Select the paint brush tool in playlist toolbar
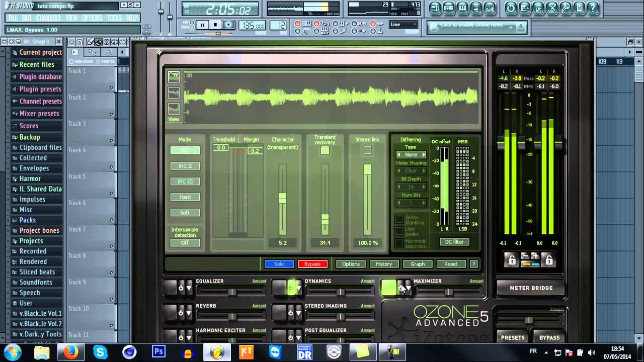Image resolution: width=644 pixels, height=362 pixels. click(99, 42)
